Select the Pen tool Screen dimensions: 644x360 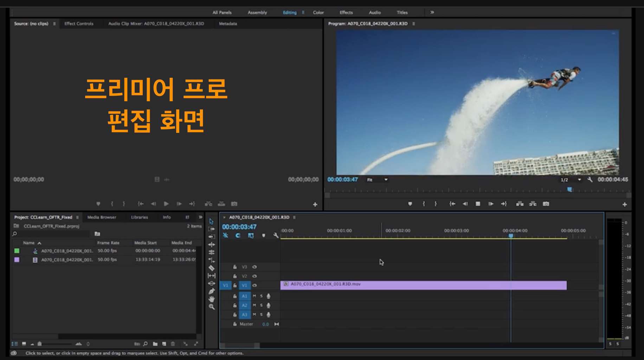tap(211, 291)
